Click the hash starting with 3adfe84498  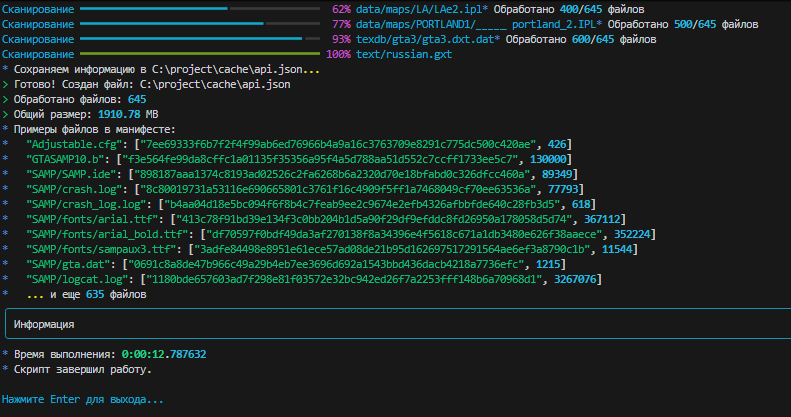point(392,250)
